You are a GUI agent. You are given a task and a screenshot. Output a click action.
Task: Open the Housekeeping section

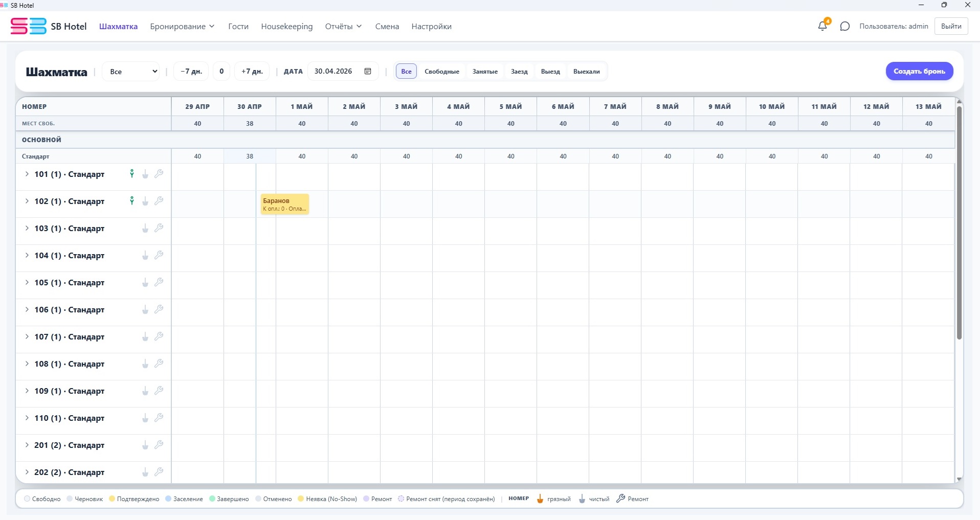tap(287, 27)
